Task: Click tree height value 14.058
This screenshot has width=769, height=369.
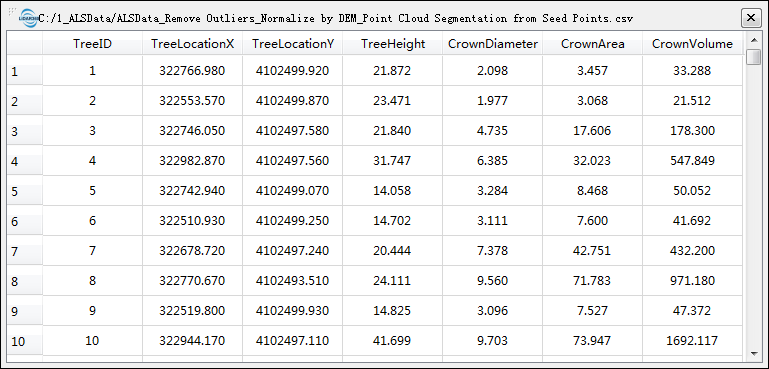Action: [x=393, y=190]
